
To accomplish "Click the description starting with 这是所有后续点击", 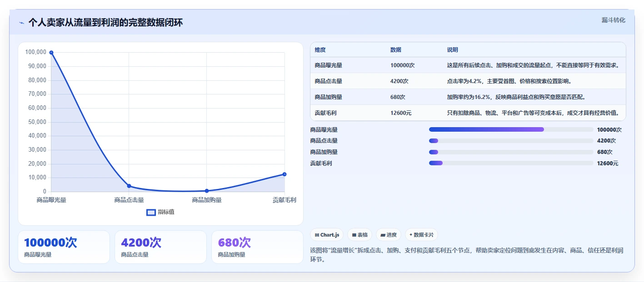I will pos(534,65).
